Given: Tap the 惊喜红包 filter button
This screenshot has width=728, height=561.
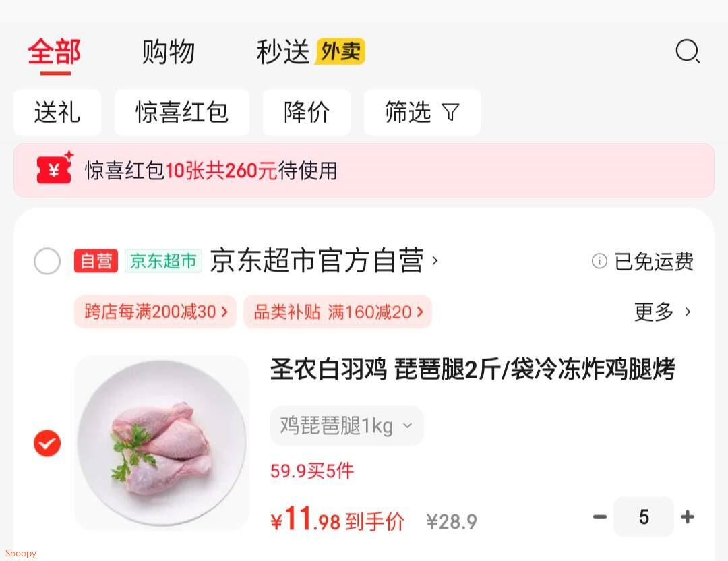Looking at the screenshot, I should click(181, 112).
